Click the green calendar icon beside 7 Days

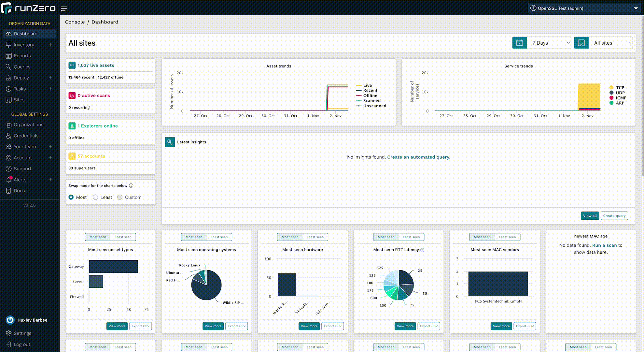[x=519, y=43]
